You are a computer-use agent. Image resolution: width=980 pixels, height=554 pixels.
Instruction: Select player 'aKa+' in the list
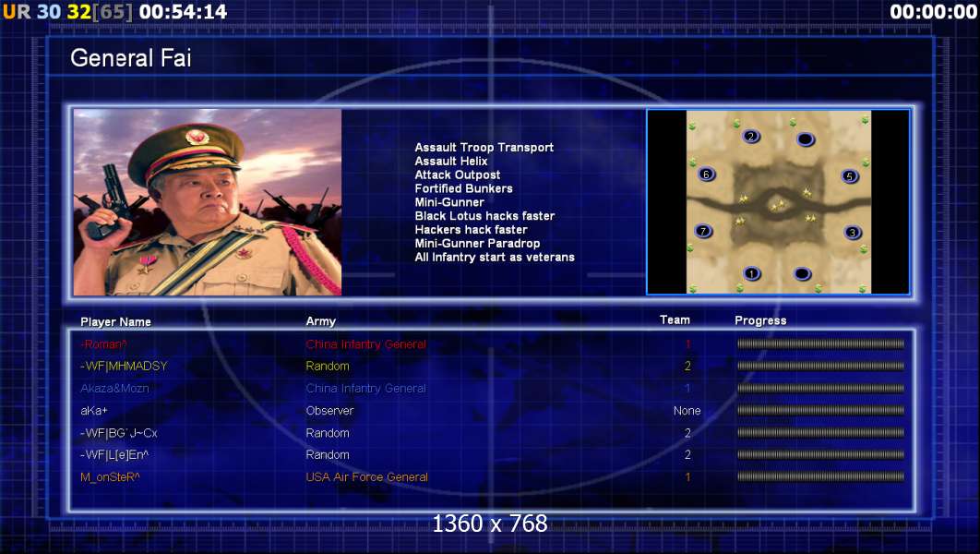[x=94, y=411]
